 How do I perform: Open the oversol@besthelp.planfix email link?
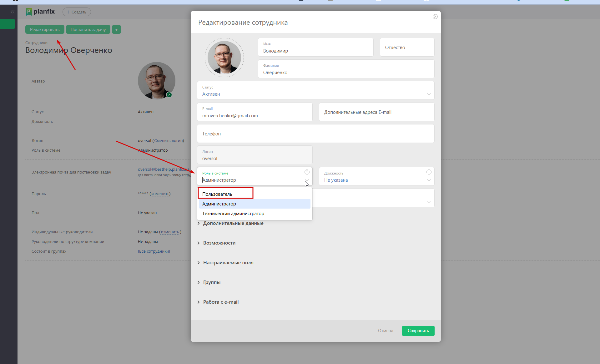coord(164,169)
